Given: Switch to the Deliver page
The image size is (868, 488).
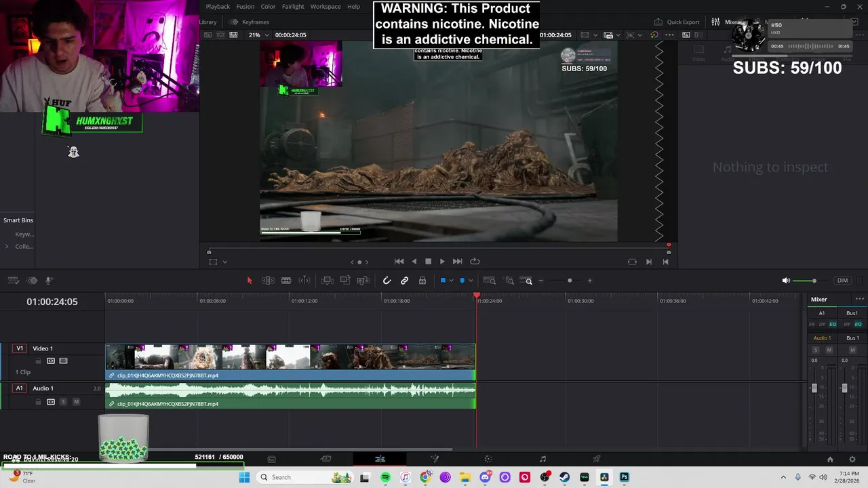Looking at the screenshot, I should point(597,459).
